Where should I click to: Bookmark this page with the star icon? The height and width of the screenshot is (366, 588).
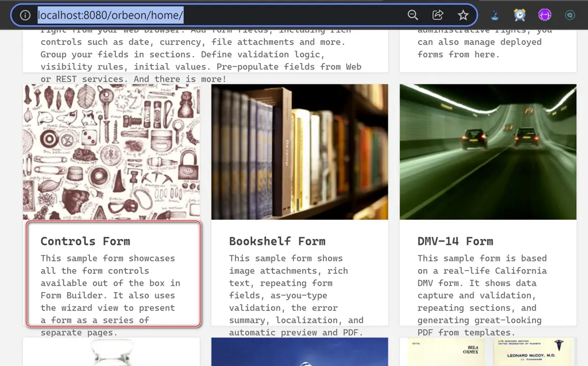coord(463,15)
